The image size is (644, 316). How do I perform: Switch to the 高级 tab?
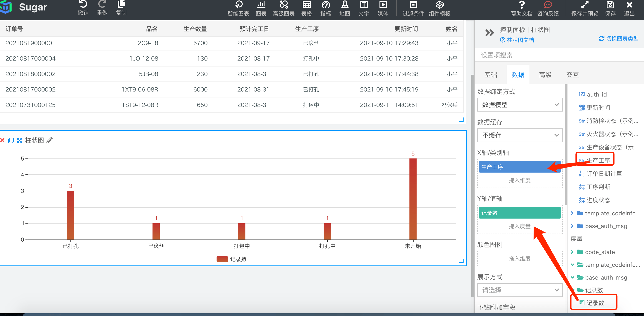[x=545, y=75]
